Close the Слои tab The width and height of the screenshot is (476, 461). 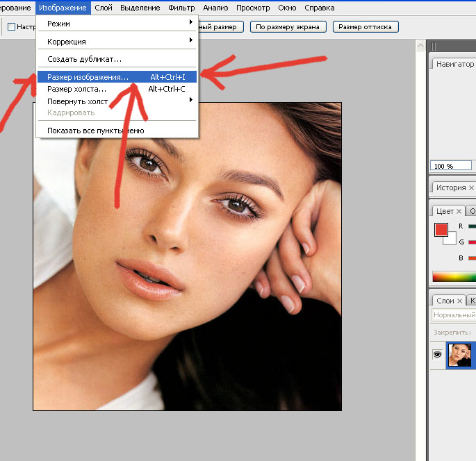tap(459, 301)
